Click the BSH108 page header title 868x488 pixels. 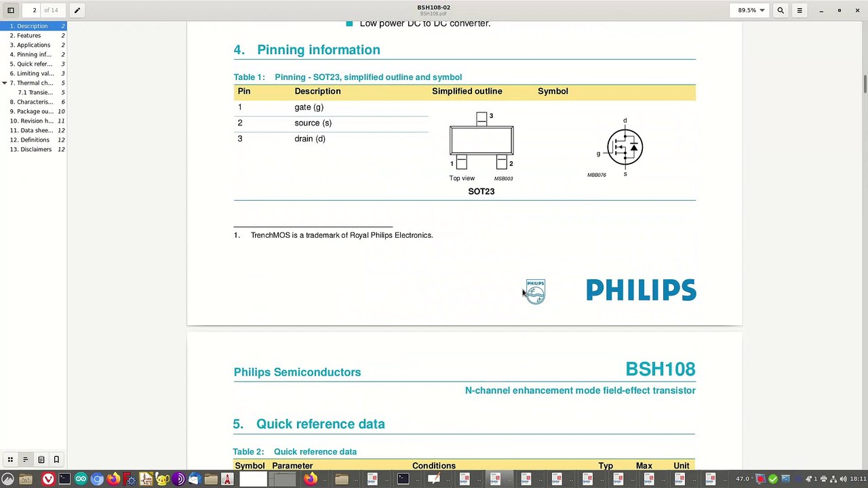tap(660, 369)
